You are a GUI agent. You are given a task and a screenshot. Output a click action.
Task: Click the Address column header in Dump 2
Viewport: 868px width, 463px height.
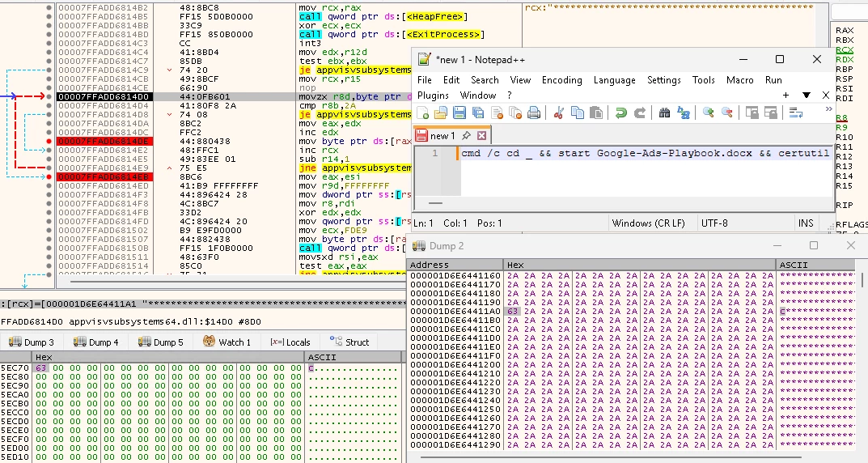[x=455, y=265]
